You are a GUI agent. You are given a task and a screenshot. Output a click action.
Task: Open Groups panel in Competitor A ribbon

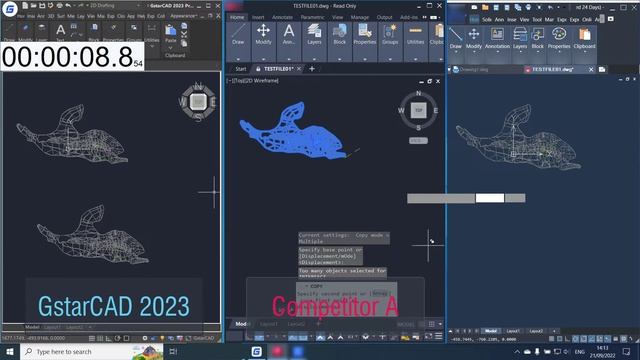pos(390,35)
